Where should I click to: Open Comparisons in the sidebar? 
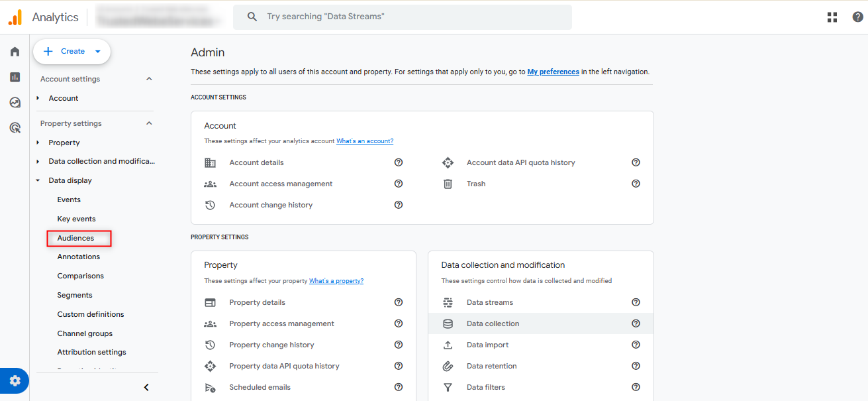click(81, 276)
